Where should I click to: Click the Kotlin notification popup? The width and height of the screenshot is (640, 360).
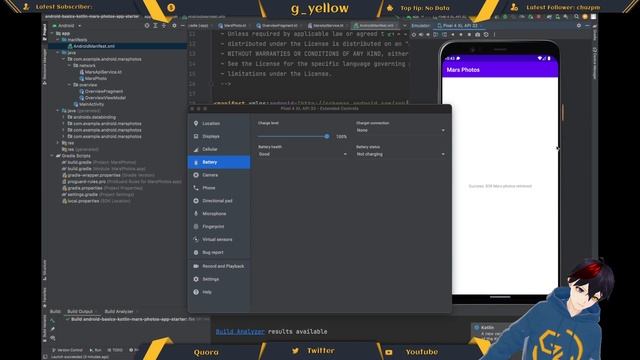[x=488, y=333]
